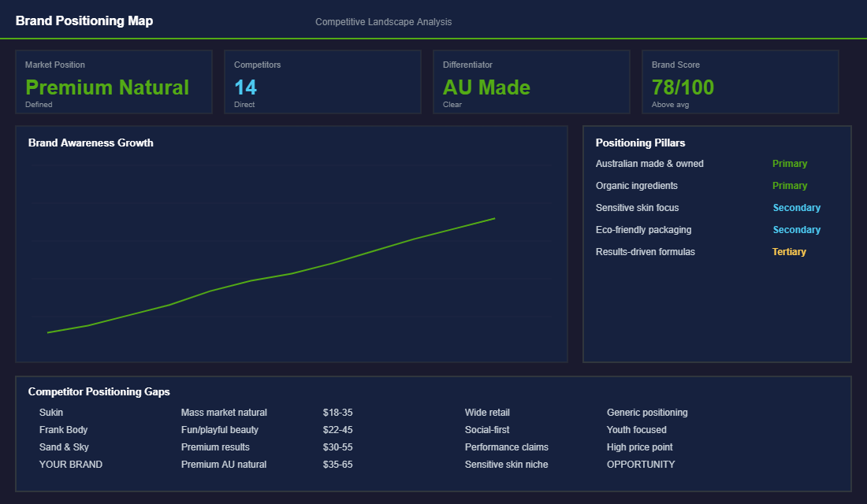Click the Sand & Sky competitor name
Screen dimensions: 867x504
[64, 447]
